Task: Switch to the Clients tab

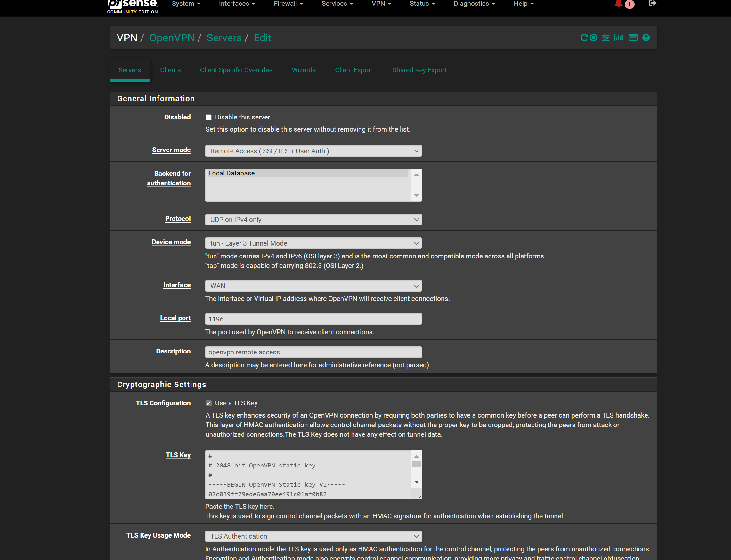Action: click(170, 70)
